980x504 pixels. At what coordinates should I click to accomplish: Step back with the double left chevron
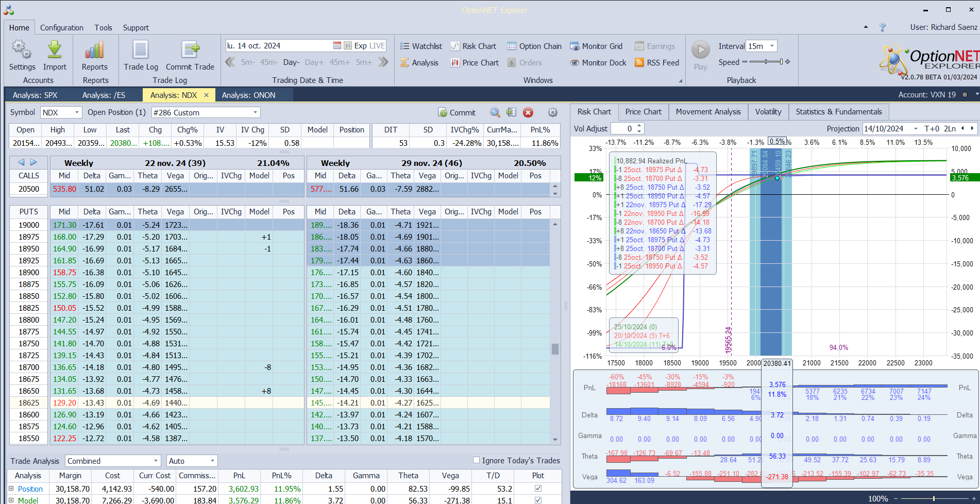pyautogui.click(x=230, y=62)
